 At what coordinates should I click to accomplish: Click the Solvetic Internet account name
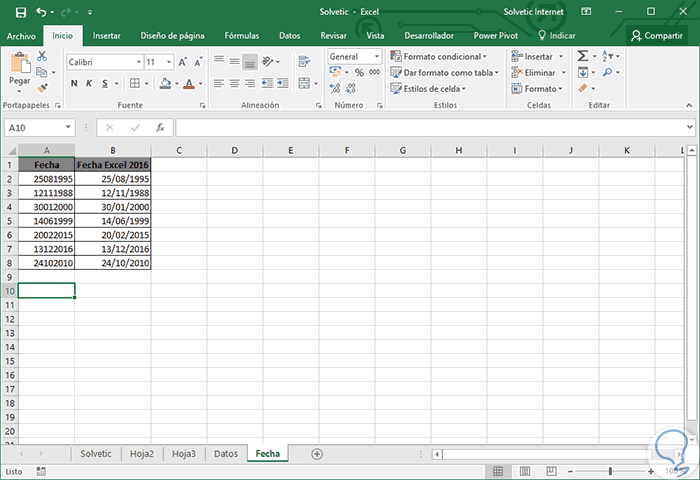[x=533, y=12]
